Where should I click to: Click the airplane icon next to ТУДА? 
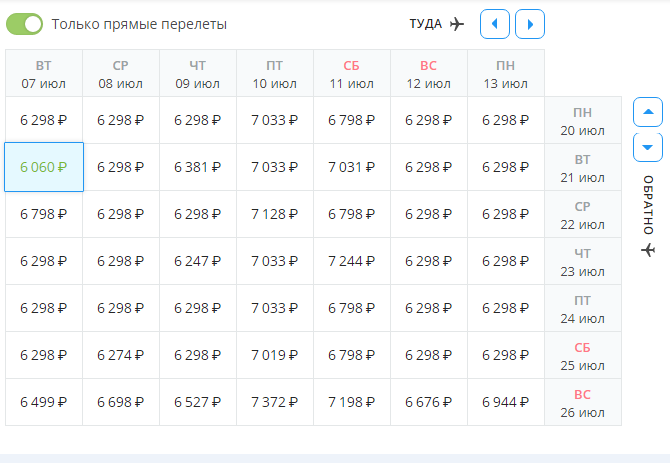tap(458, 23)
